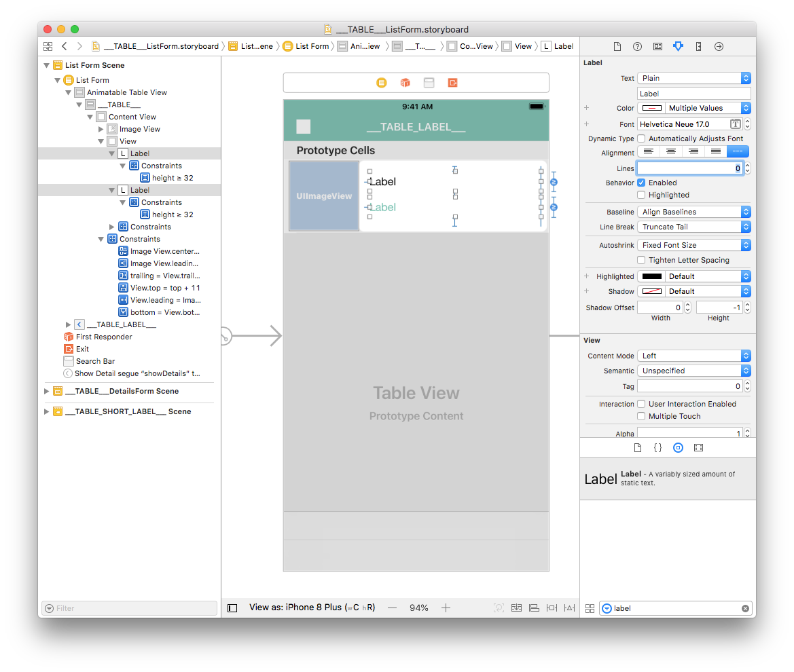The width and height of the screenshot is (794, 672).
Task: Select the __TABLE__ListForm.storyboard breadcrumb
Action: 155,47
